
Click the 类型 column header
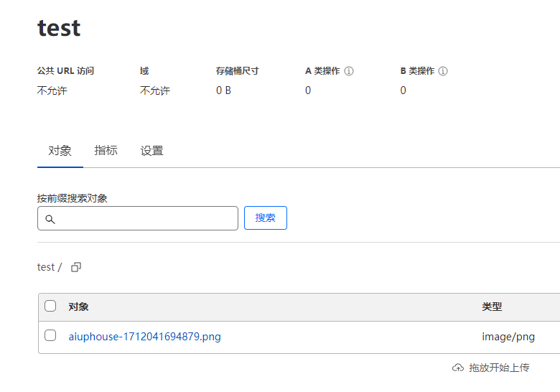pyautogui.click(x=492, y=307)
